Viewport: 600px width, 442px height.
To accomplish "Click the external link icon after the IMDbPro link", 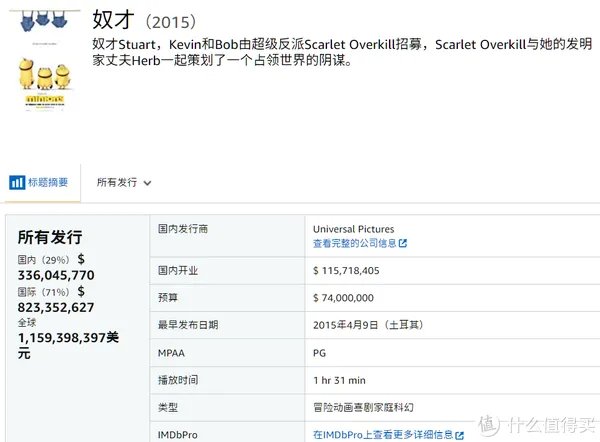I will click(460, 435).
